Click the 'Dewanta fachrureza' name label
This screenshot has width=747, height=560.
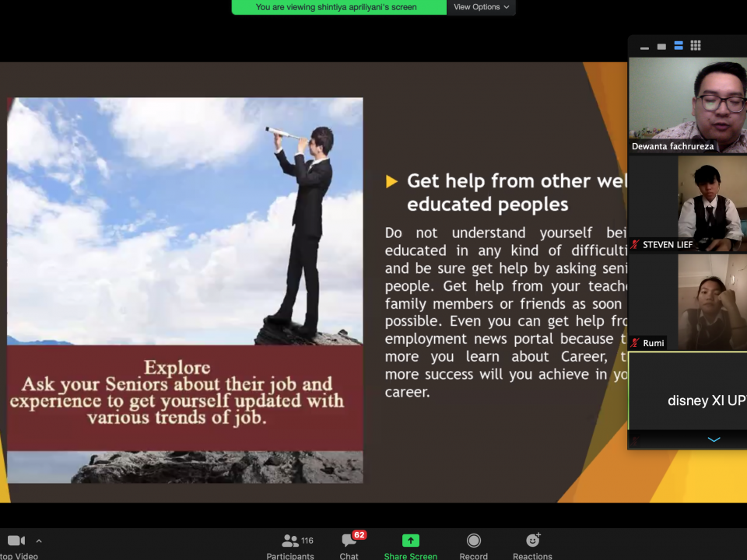coord(672,146)
